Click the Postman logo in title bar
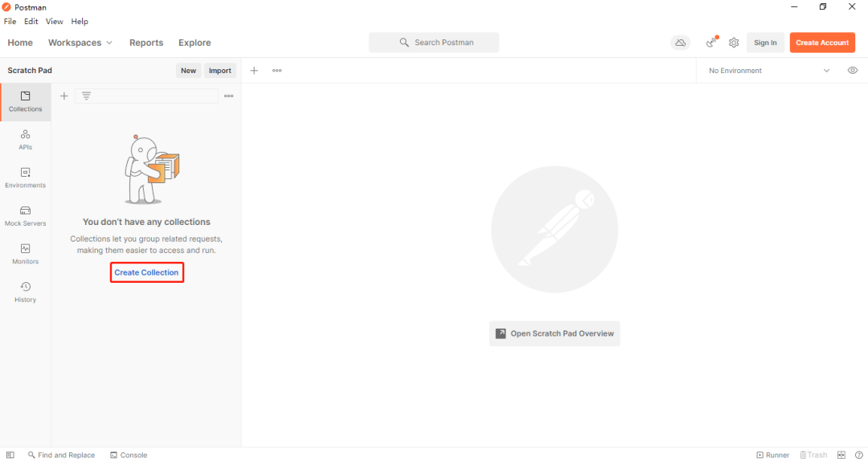The image size is (868, 462). point(6,7)
